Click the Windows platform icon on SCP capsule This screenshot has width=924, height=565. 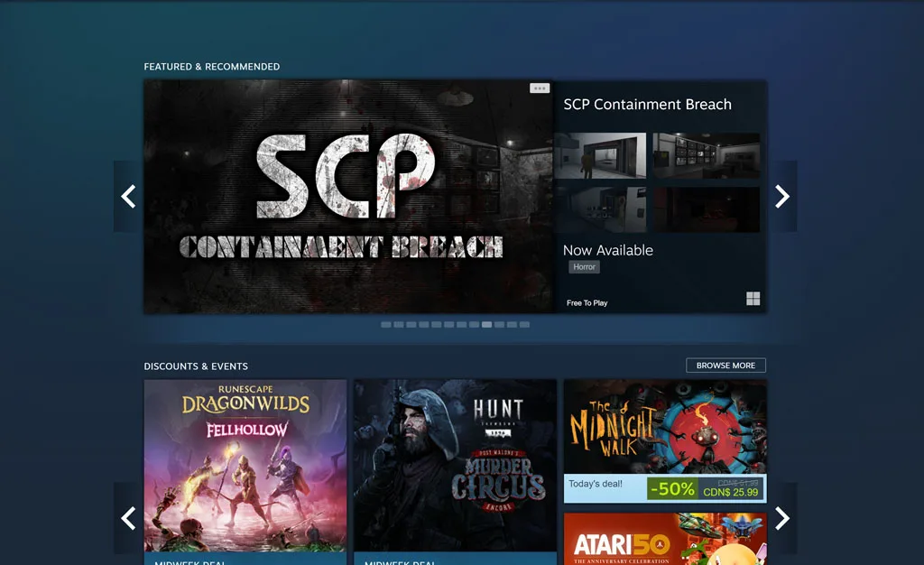coord(753,299)
